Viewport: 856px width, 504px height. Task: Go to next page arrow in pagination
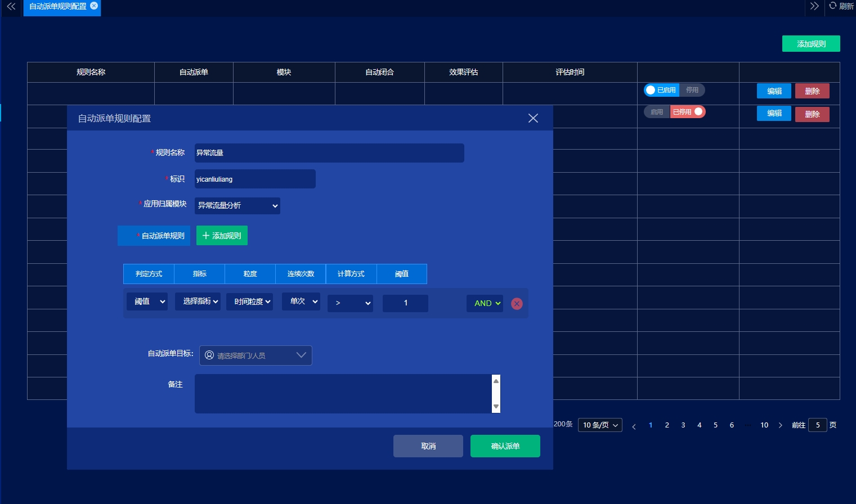pos(780,425)
